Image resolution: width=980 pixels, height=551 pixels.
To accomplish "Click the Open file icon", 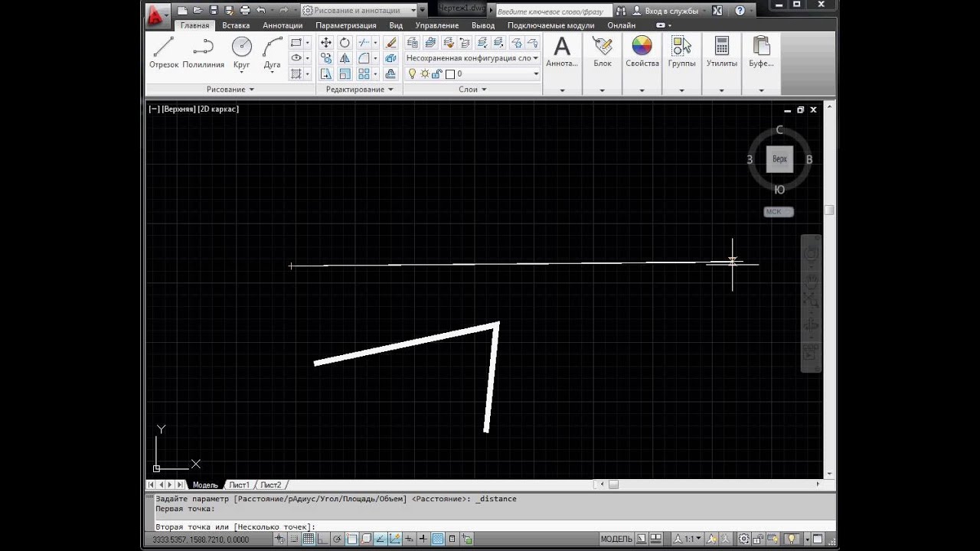I will [198, 11].
